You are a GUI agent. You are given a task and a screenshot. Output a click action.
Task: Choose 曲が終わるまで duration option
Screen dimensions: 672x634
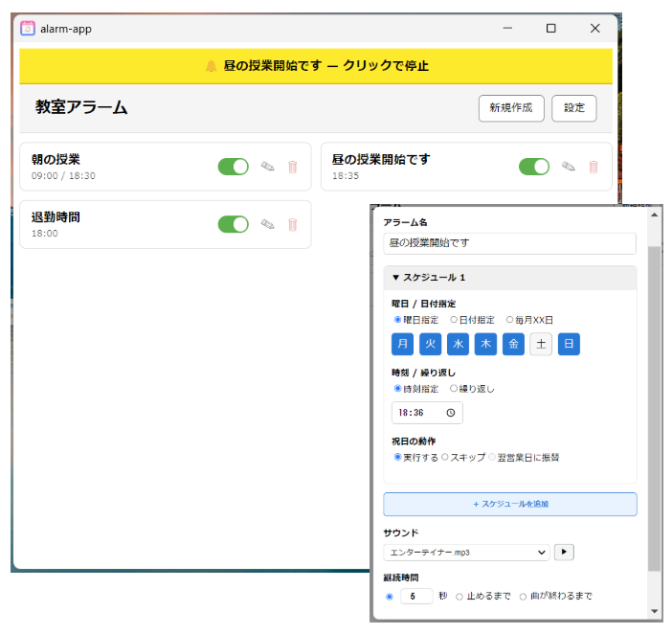click(x=523, y=597)
